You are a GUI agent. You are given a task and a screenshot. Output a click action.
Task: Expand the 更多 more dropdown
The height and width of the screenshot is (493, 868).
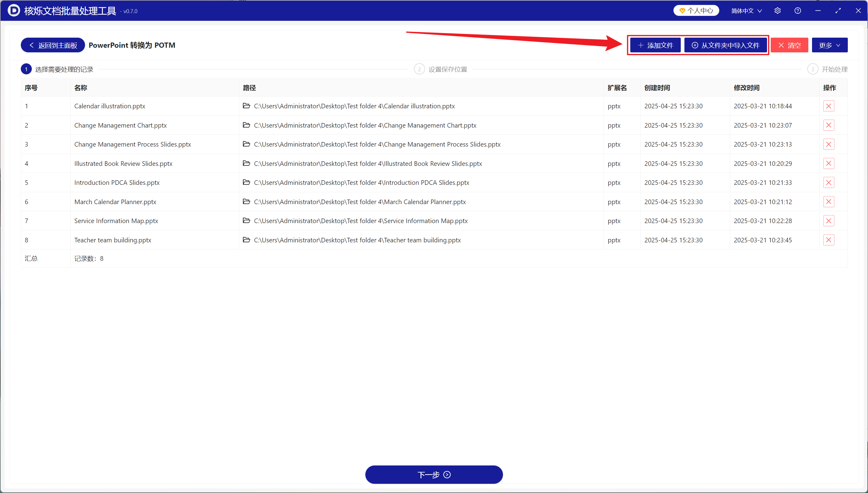pyautogui.click(x=829, y=45)
